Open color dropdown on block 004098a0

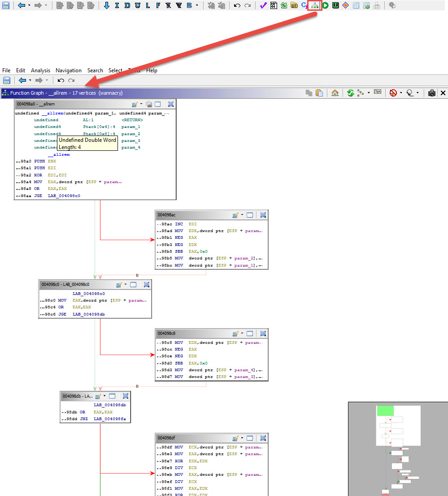coord(141,104)
